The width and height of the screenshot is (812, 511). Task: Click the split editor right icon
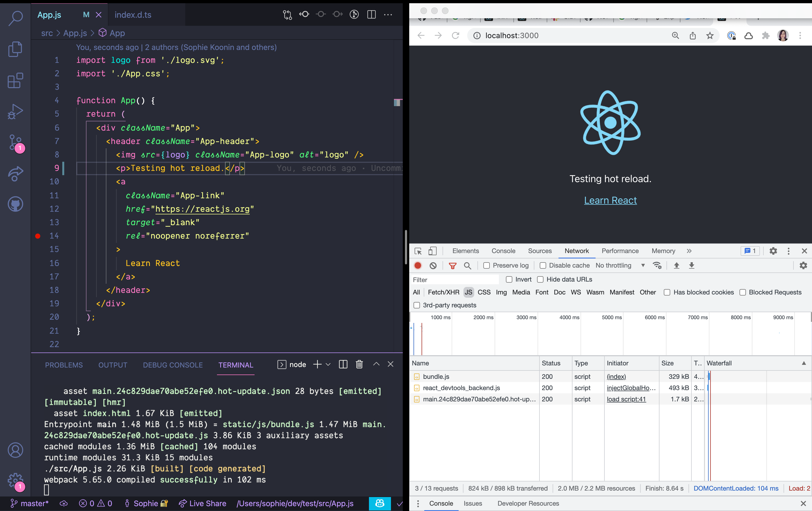pyautogui.click(x=371, y=15)
